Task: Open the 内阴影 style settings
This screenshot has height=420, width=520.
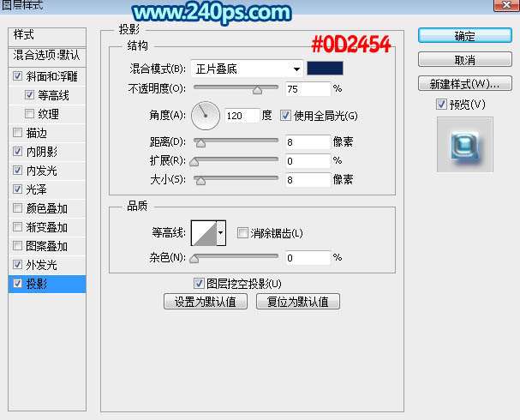Action: click(x=41, y=152)
